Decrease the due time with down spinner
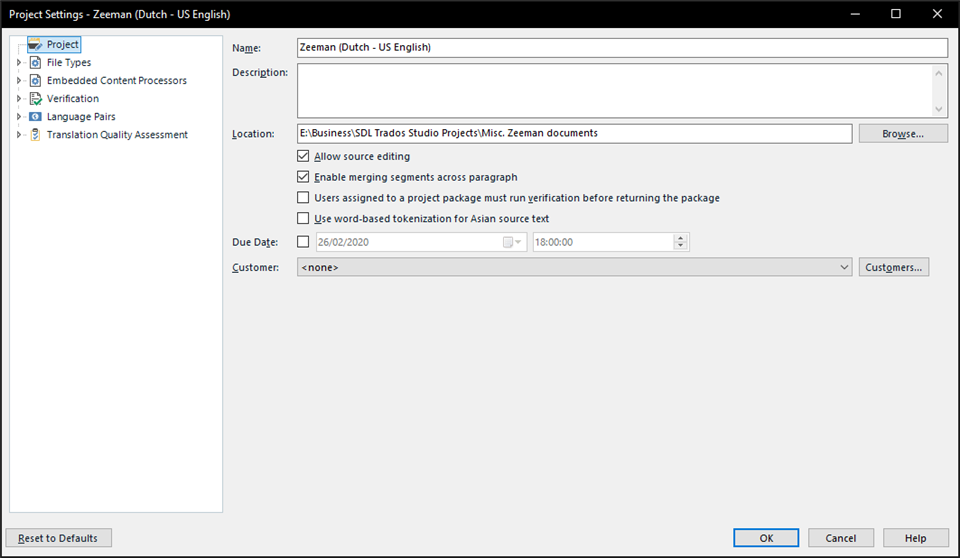Screen dimensions: 960x558 click(x=680, y=246)
